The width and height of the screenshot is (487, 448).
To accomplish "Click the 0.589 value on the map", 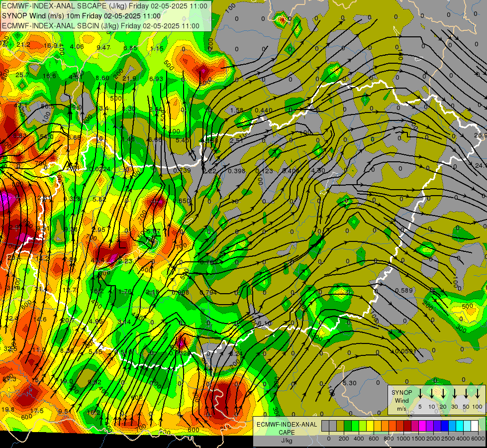I will [404, 290].
